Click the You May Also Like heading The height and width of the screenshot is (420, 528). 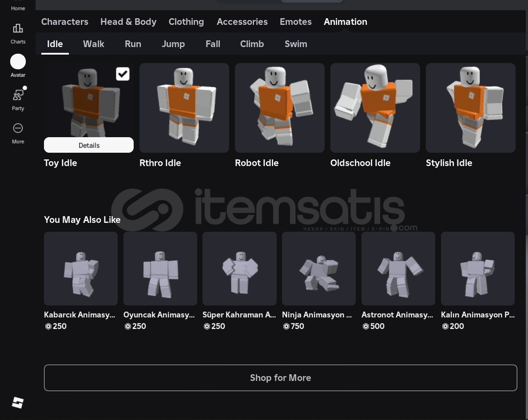(x=82, y=220)
